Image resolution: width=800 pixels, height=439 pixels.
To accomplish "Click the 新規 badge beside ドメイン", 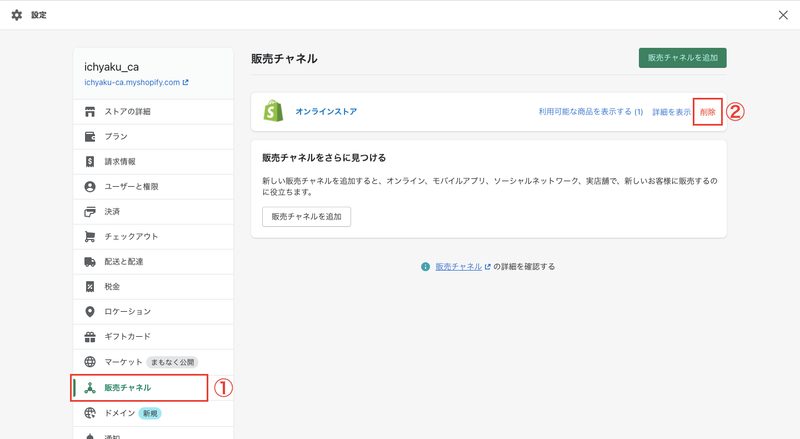I will click(150, 413).
